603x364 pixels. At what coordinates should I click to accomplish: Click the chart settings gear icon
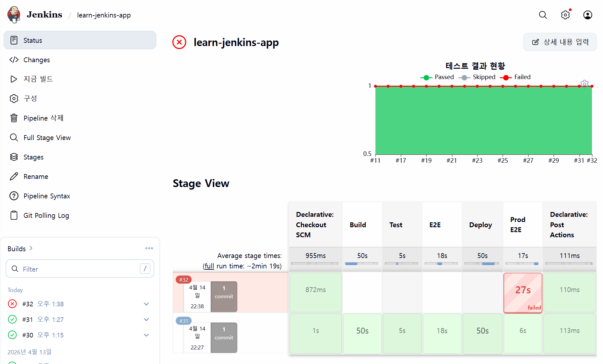point(585,84)
